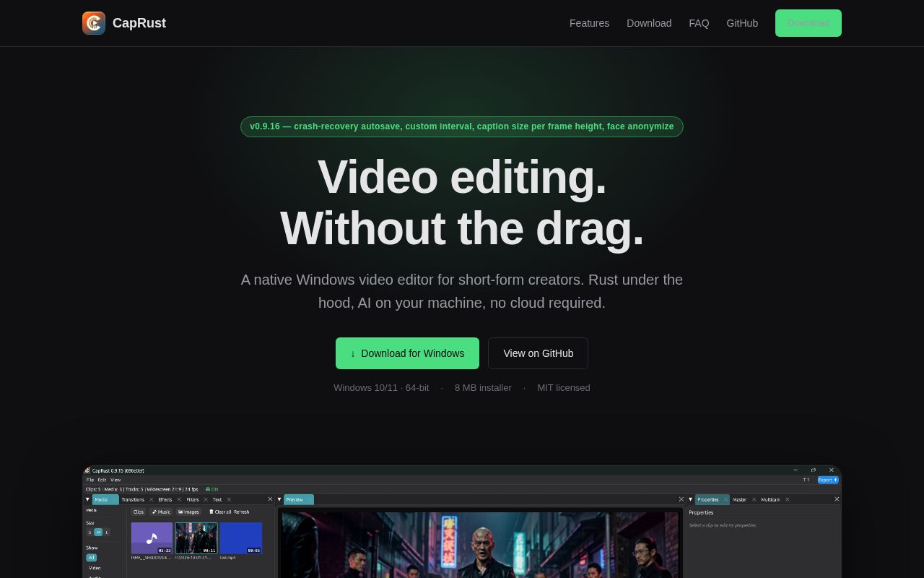Viewport: 924px width, 578px height.
Task: Click the Clips filter button in screenshot
Action: pyautogui.click(x=139, y=512)
